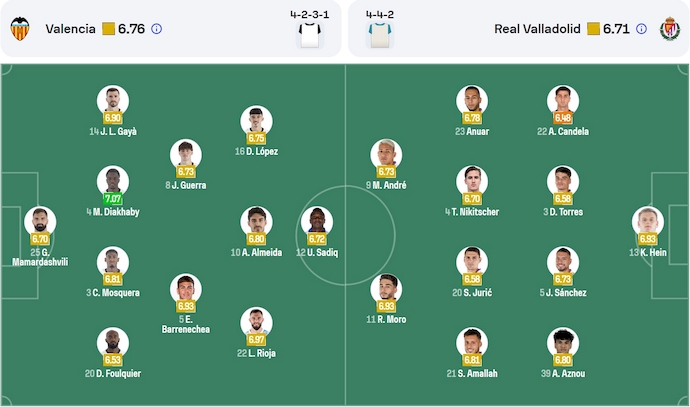Click L. Rioja's 6.97 rating badge
Screen dimensions: 690x407
(x=256, y=341)
